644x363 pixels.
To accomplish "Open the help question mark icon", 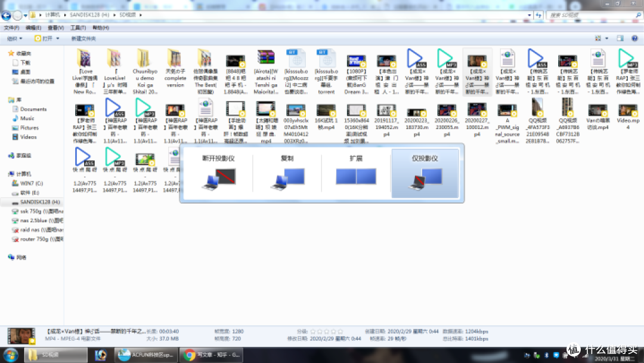I will pyautogui.click(x=634, y=38).
